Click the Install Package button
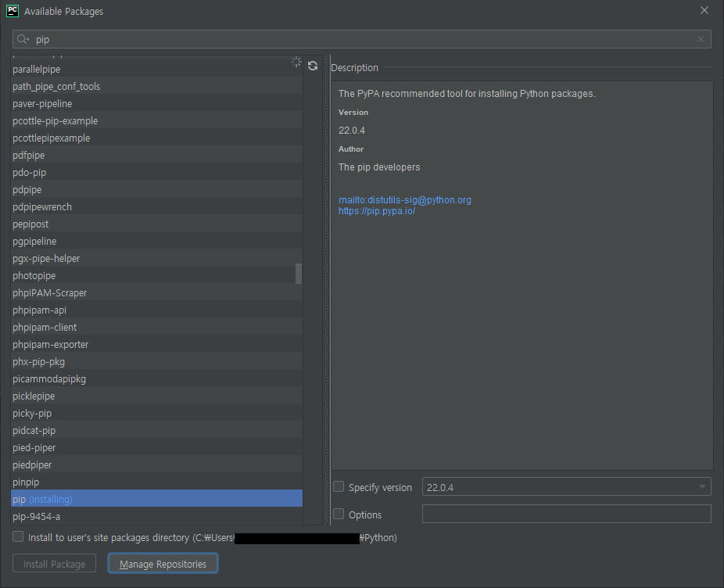The height and width of the screenshot is (588, 724). pyautogui.click(x=55, y=564)
